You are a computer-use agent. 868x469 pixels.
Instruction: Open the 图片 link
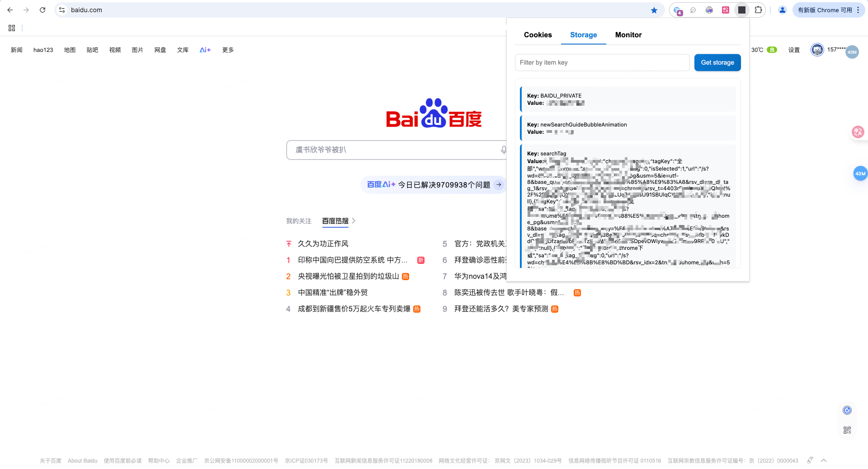137,50
